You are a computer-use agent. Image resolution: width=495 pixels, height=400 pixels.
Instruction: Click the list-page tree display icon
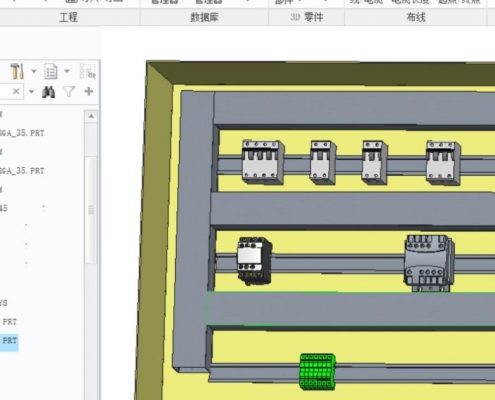(x=51, y=71)
